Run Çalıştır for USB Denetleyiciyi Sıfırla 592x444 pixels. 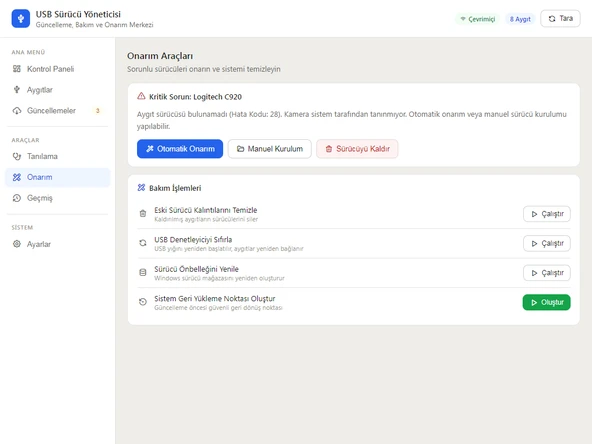(x=547, y=243)
